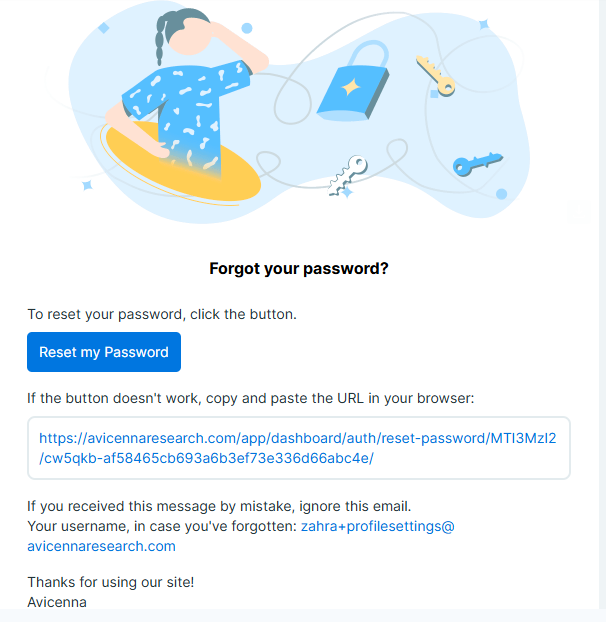Screen dimensions: 606x622
Task: Click the yellow key illustration
Action: coord(435,74)
